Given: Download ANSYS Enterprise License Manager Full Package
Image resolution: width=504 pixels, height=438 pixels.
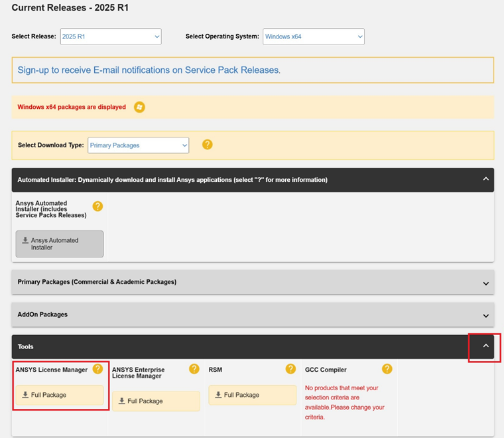Looking at the screenshot, I should (156, 401).
